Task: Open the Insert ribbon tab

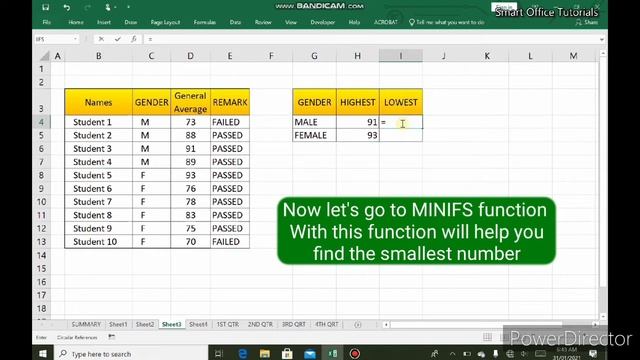Action: [104, 22]
